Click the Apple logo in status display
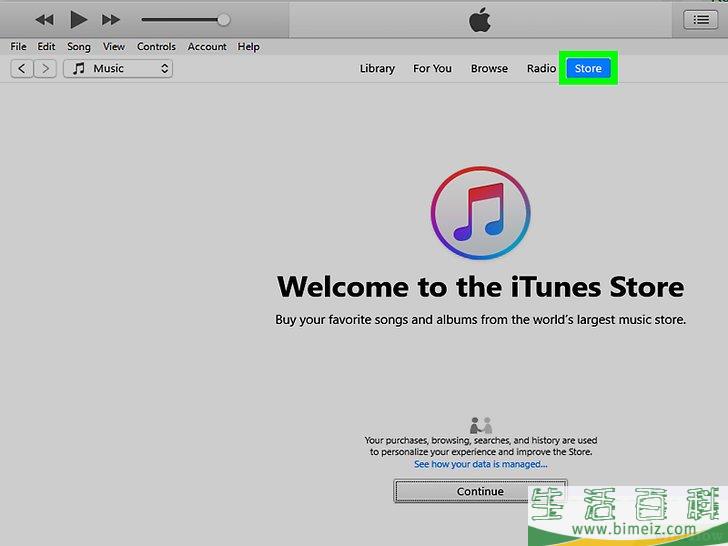728x546 pixels. pyautogui.click(x=480, y=20)
